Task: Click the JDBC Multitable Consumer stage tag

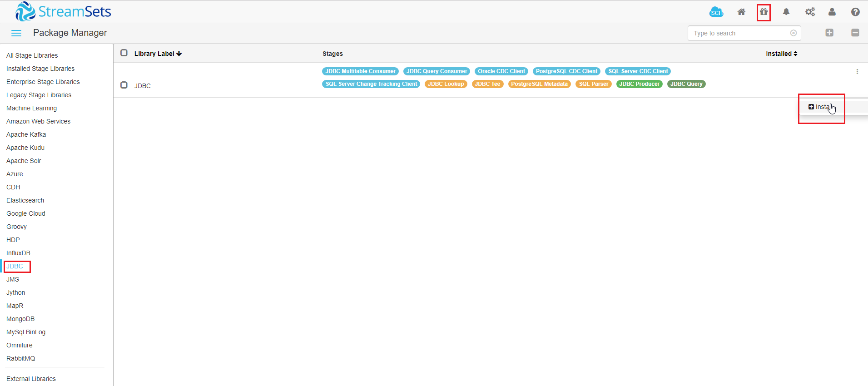Action: coord(361,71)
